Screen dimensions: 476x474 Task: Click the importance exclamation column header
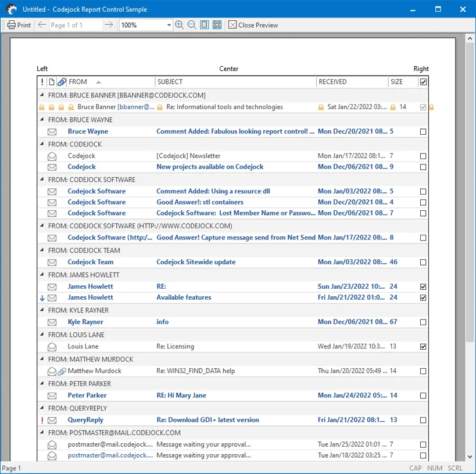pyautogui.click(x=42, y=82)
